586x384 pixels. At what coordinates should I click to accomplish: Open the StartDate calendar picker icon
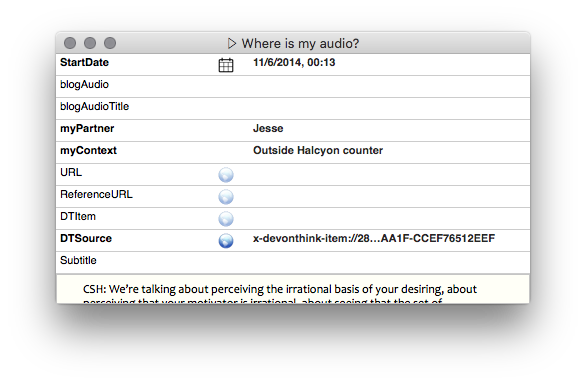pyautogui.click(x=226, y=65)
